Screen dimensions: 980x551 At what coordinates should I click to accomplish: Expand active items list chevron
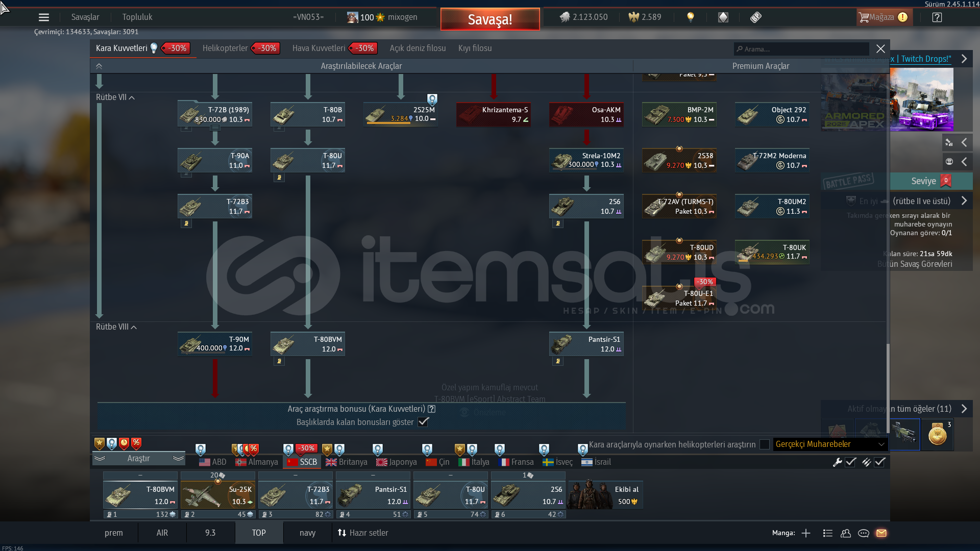click(964, 409)
